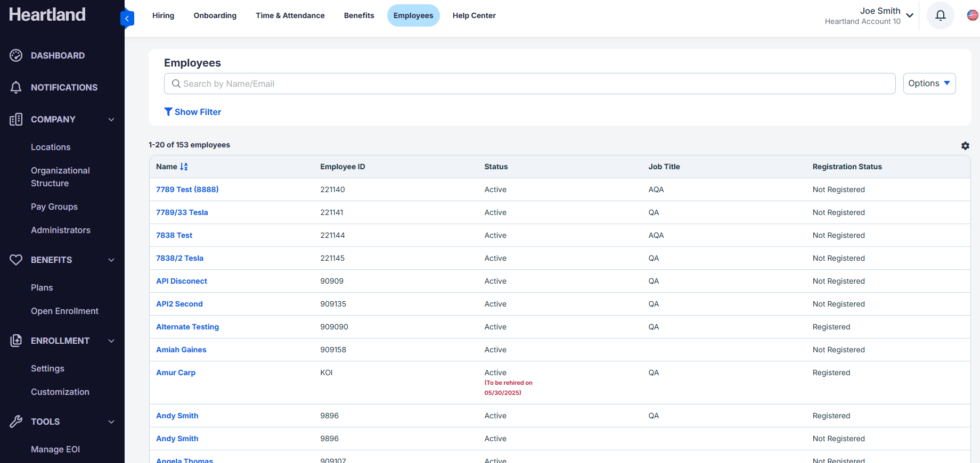Open Open Enrollment in sidebar

coord(64,311)
